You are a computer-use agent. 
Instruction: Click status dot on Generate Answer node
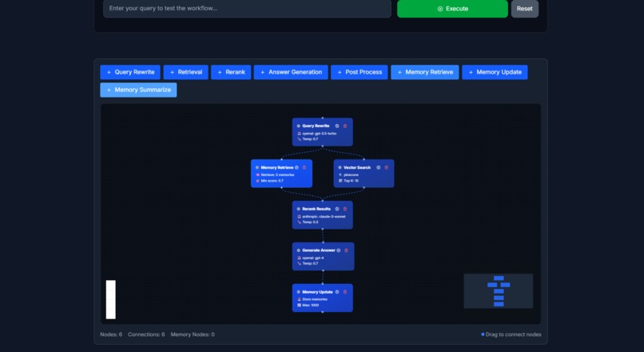299,250
